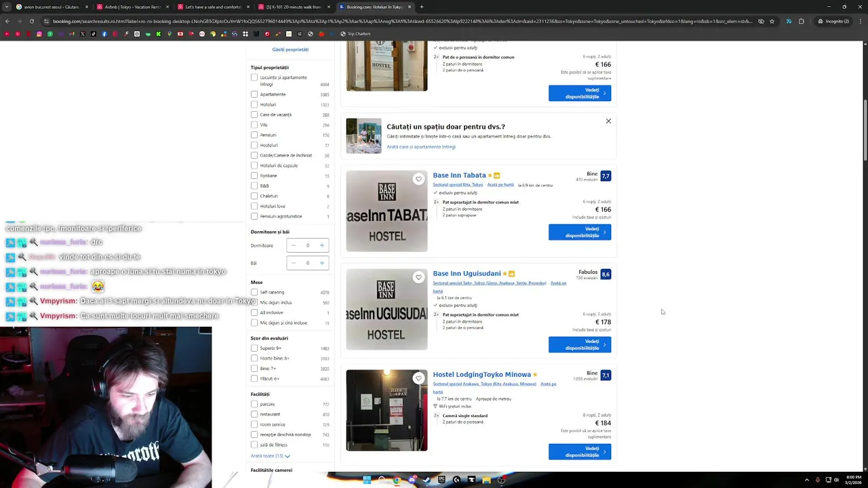Check the 'Superb: 9+' review score filter
The image size is (868, 488).
254,348
